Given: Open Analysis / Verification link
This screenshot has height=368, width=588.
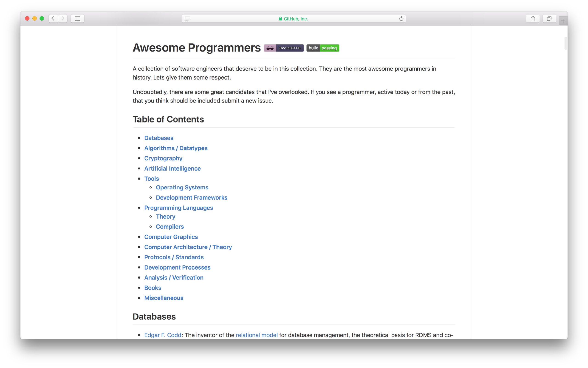Looking at the screenshot, I should [x=174, y=277].
